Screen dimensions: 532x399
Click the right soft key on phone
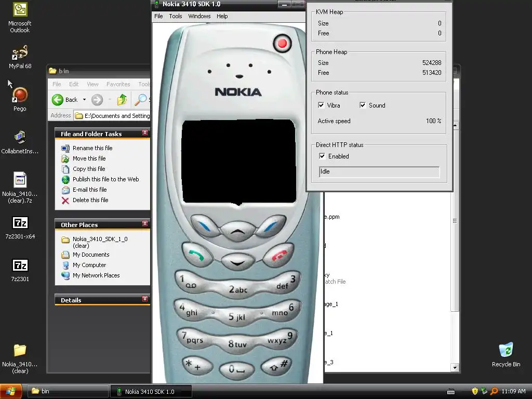pos(271,226)
